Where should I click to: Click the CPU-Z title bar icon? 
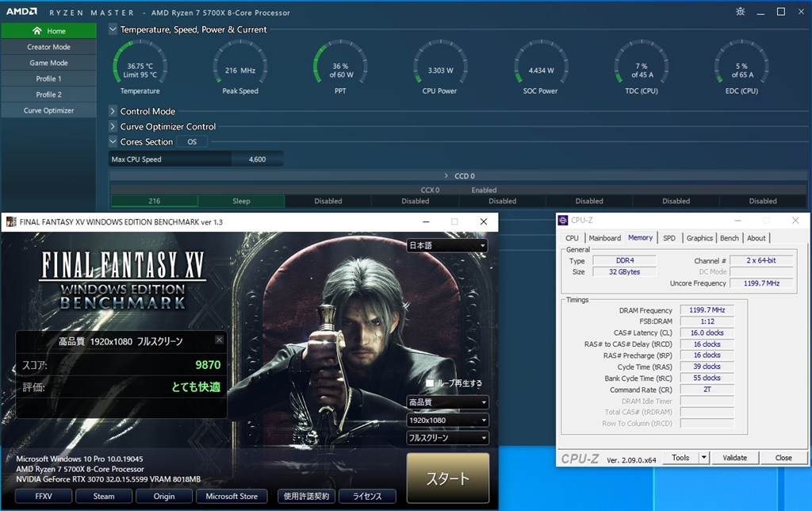coord(563,221)
